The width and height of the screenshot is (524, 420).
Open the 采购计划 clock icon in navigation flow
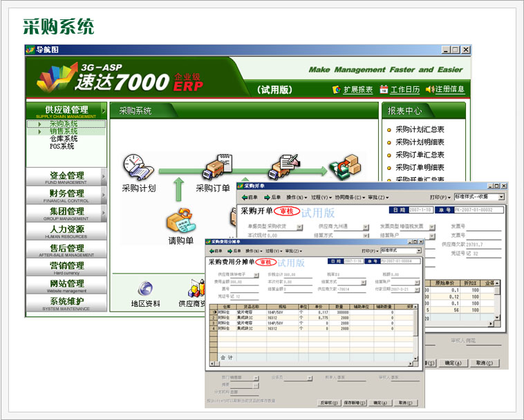point(138,167)
